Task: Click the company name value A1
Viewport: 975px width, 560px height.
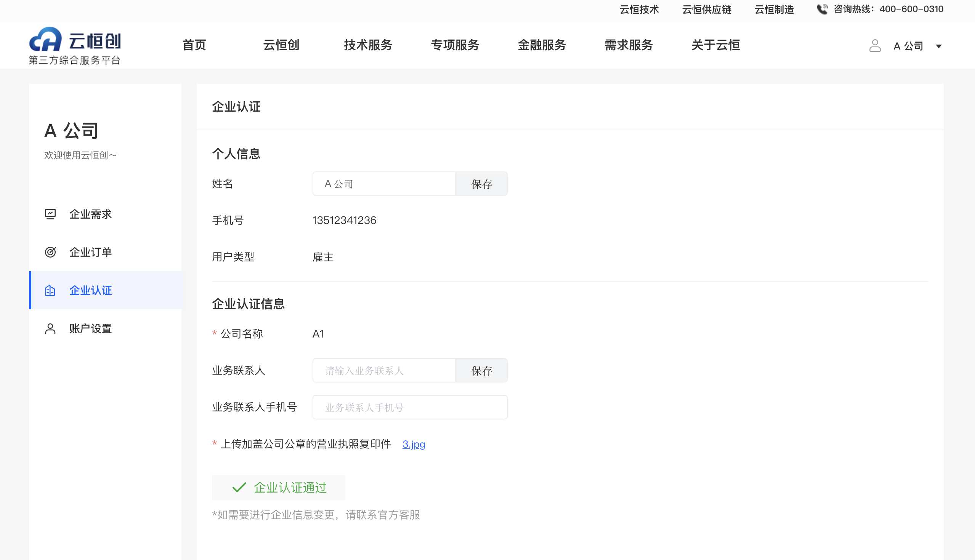Action: point(318,334)
